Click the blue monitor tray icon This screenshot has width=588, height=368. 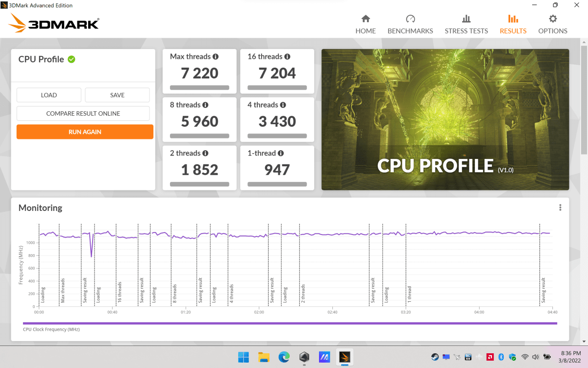[446, 357]
